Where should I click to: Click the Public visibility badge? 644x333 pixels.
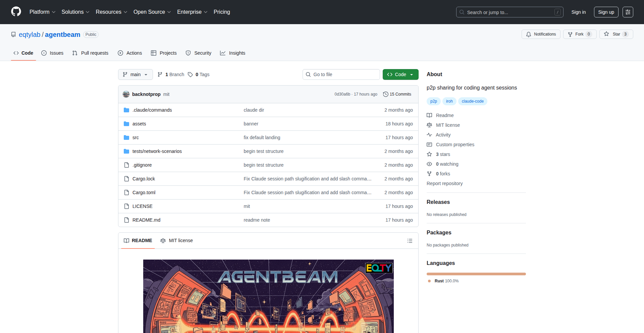[91, 35]
